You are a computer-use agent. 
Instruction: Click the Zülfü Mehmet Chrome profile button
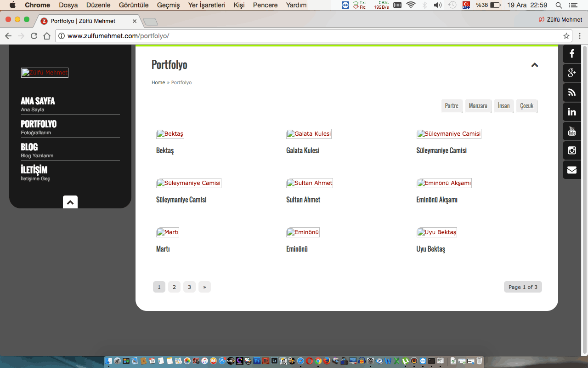560,19
